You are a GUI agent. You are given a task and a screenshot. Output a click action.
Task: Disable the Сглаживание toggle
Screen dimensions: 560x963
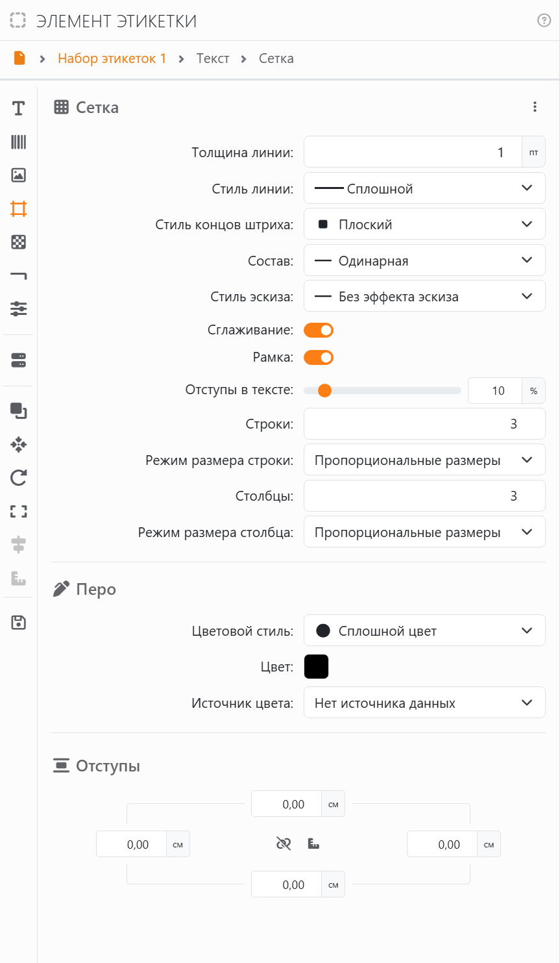coord(319,331)
